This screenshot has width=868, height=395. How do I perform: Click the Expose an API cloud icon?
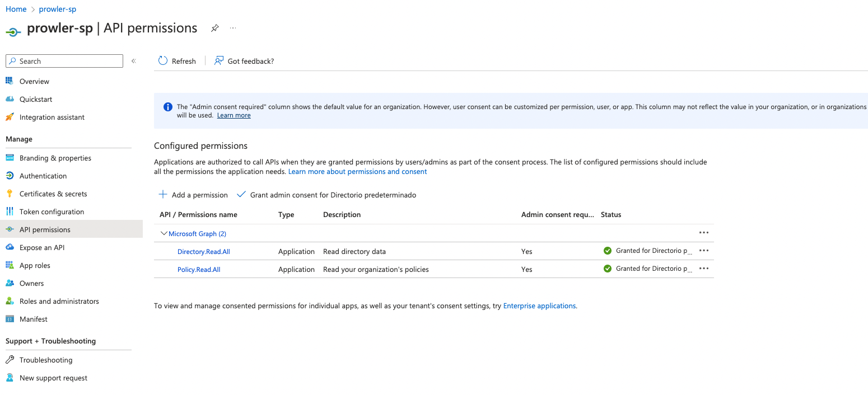point(11,247)
